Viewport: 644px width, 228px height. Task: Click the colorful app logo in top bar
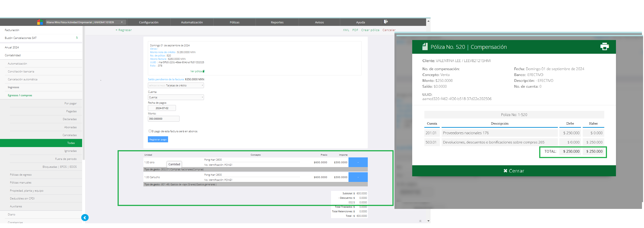[40, 22]
